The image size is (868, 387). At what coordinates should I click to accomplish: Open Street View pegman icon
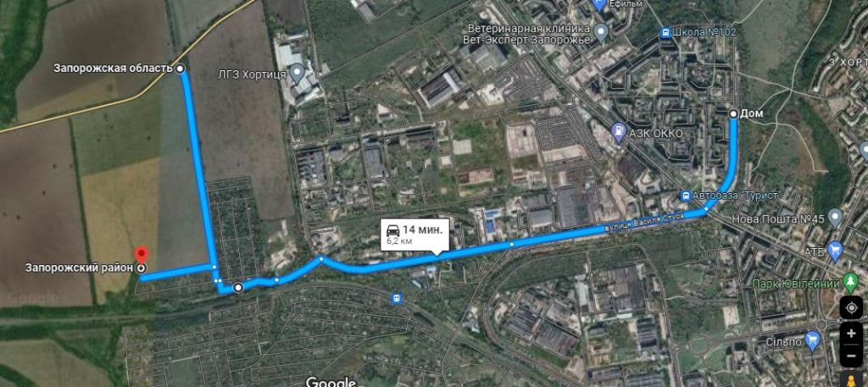point(851,379)
